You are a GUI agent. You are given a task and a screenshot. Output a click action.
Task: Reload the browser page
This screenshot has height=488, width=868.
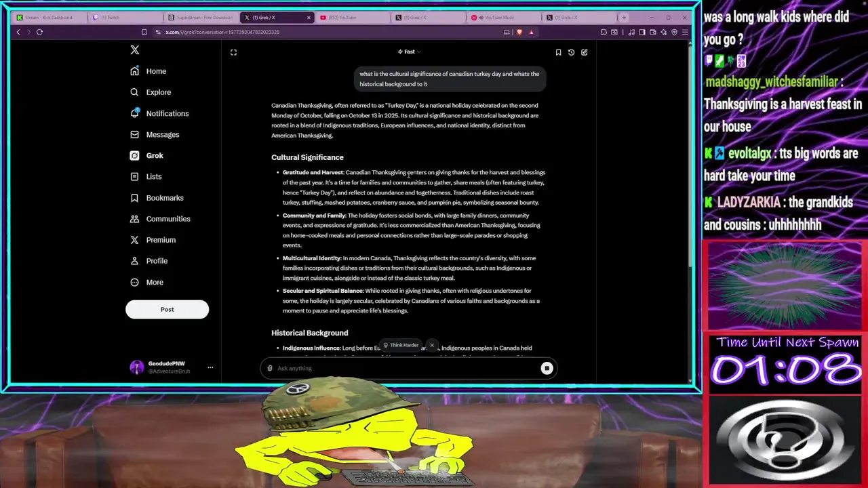(39, 32)
